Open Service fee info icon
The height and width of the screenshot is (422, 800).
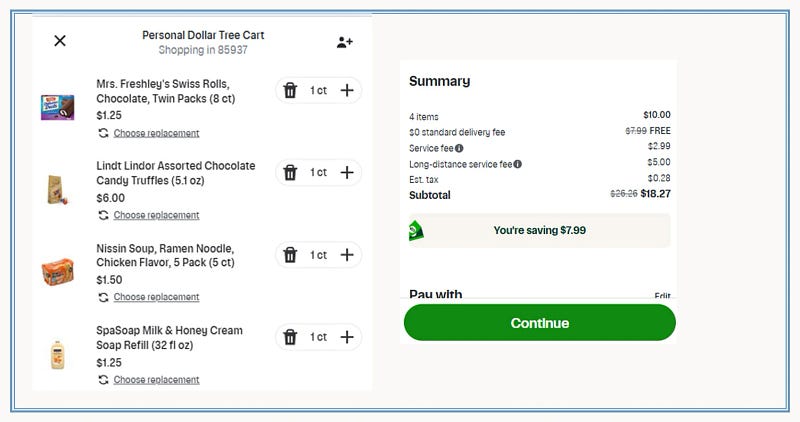(459, 148)
